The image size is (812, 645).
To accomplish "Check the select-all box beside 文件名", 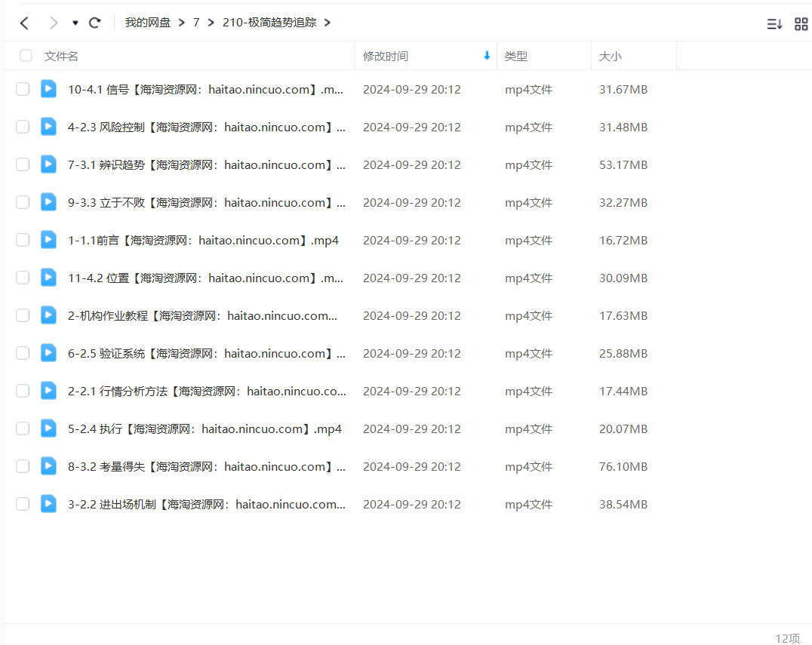I will pyautogui.click(x=26, y=56).
